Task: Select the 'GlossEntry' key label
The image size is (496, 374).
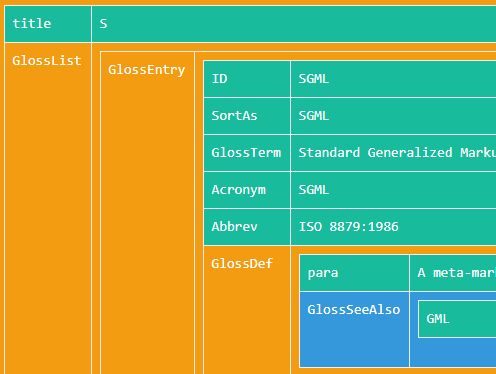Action: point(146,70)
